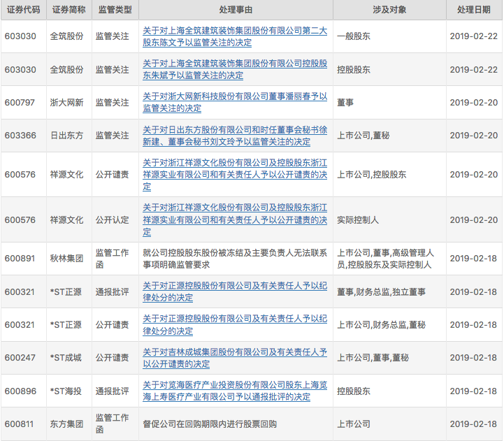Screen dimensions: 504x441
Task: Click the 处理事由 column header
Action: coord(236,10)
